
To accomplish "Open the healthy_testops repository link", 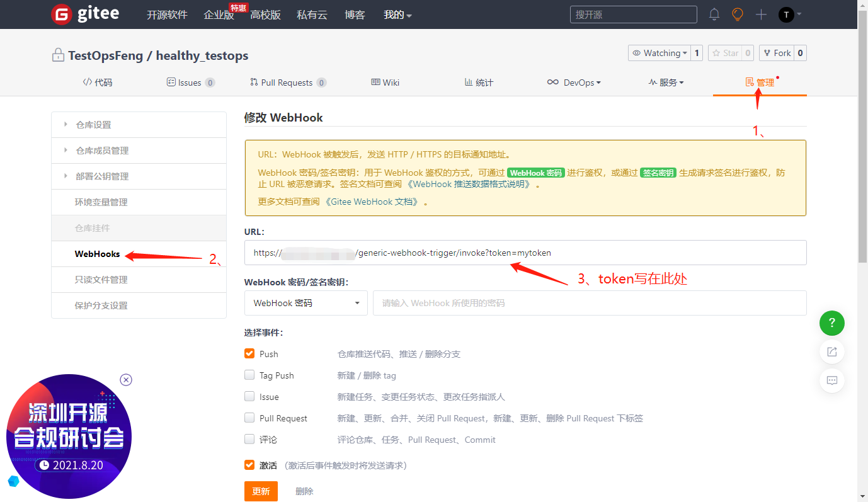I will coord(202,55).
